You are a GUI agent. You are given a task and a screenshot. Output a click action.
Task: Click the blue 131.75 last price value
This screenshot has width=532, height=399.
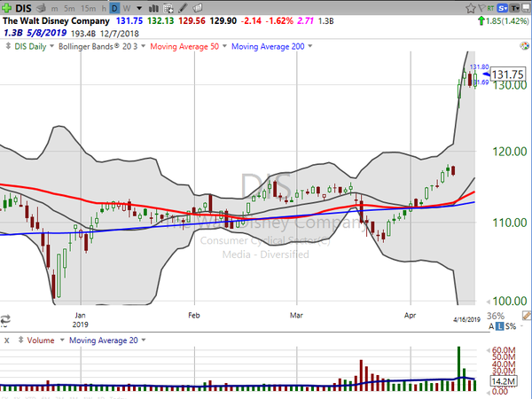point(129,21)
